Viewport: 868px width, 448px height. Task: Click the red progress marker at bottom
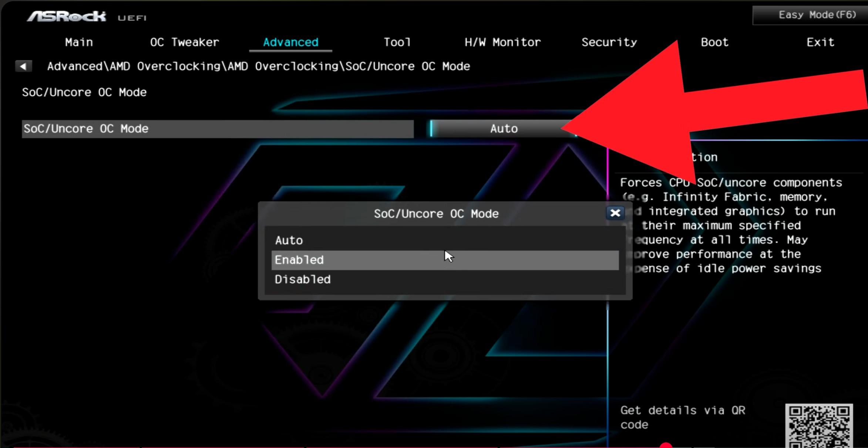click(666, 445)
